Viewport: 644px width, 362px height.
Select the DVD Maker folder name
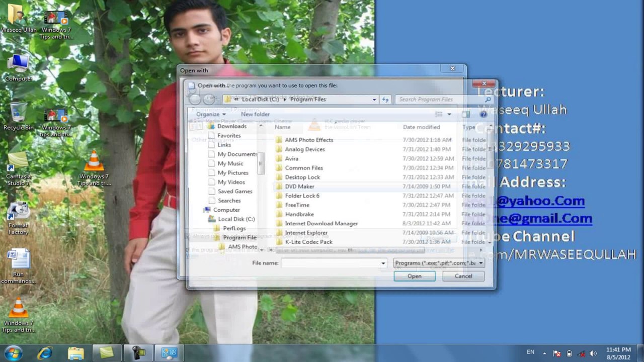click(x=299, y=187)
